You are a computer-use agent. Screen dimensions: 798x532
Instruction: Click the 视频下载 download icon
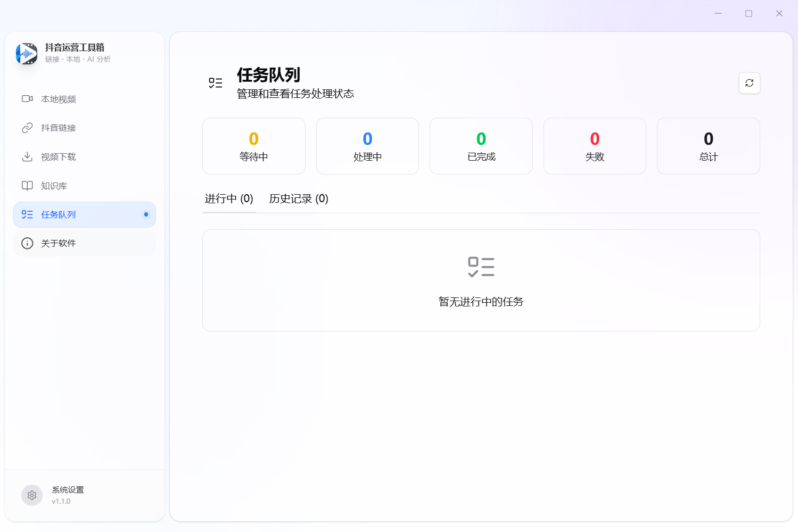click(27, 157)
